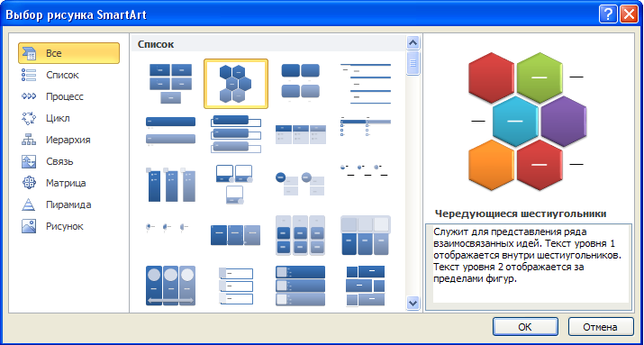Select the Vertical Box List layout with three framed bars
The image size is (644, 345).
236,134
